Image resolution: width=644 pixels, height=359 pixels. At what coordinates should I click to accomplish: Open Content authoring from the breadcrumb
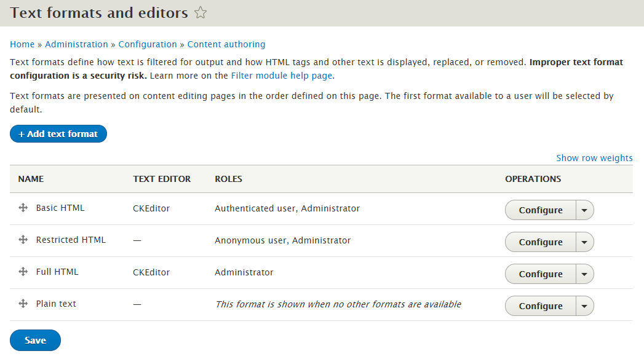tap(226, 44)
